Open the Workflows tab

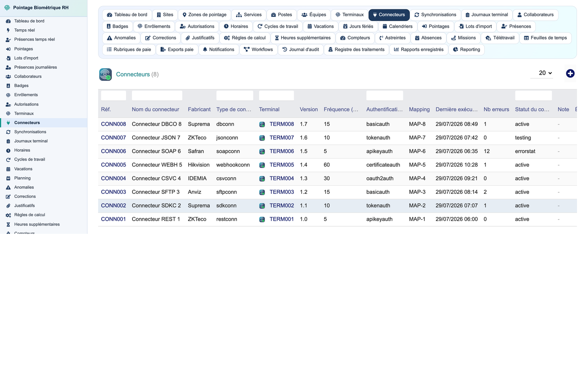click(258, 50)
